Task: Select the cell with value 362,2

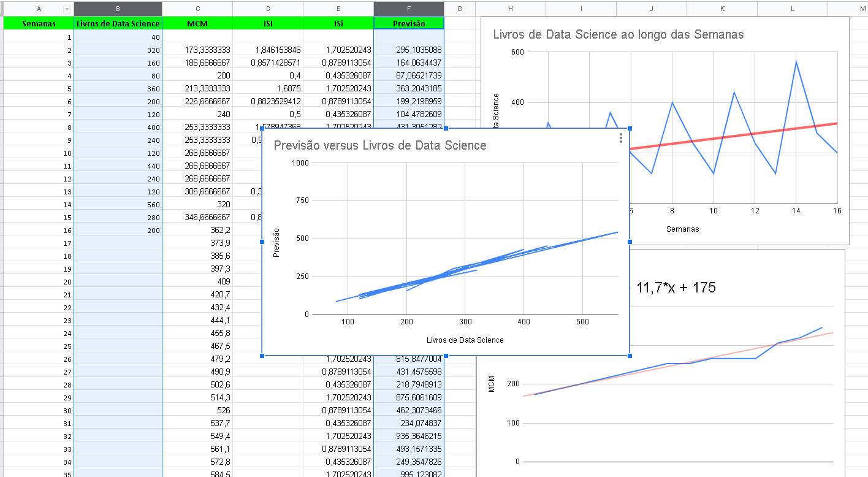Action: point(197,230)
